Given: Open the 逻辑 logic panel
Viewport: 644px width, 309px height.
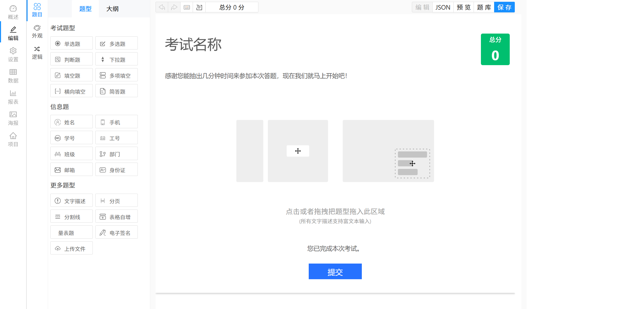Looking at the screenshot, I should pyautogui.click(x=37, y=53).
